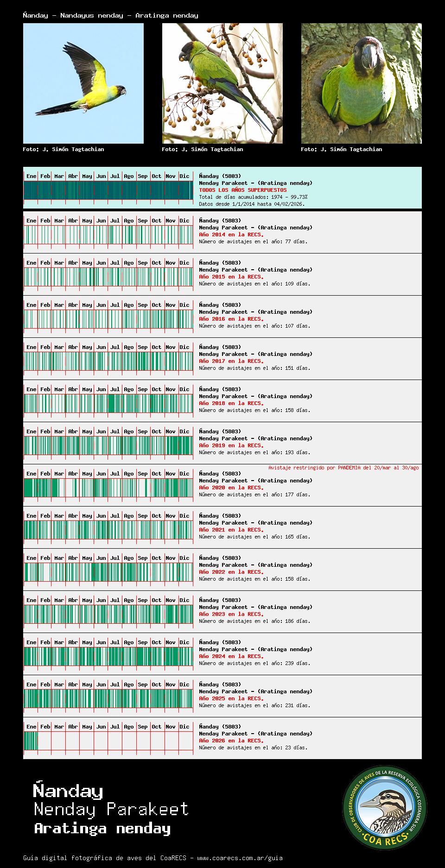
Task: Click the 'Ene' month header in top chart
Action: pyautogui.click(x=31, y=176)
